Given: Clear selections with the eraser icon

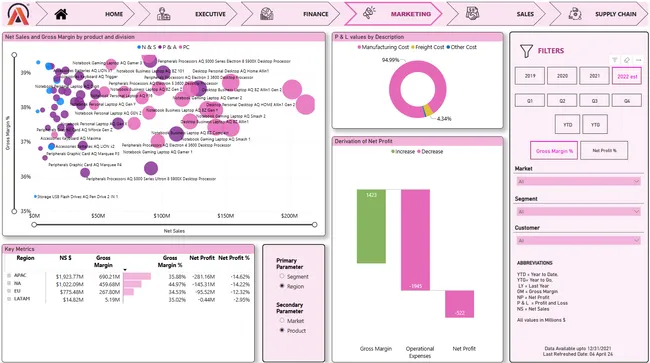Looking at the screenshot, I should click(627, 60).
